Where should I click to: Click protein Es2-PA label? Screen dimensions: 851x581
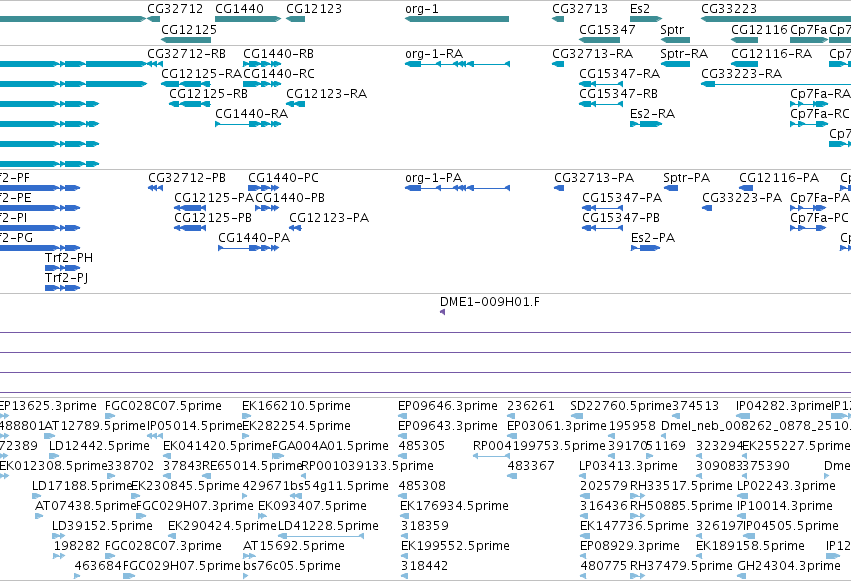(x=653, y=238)
